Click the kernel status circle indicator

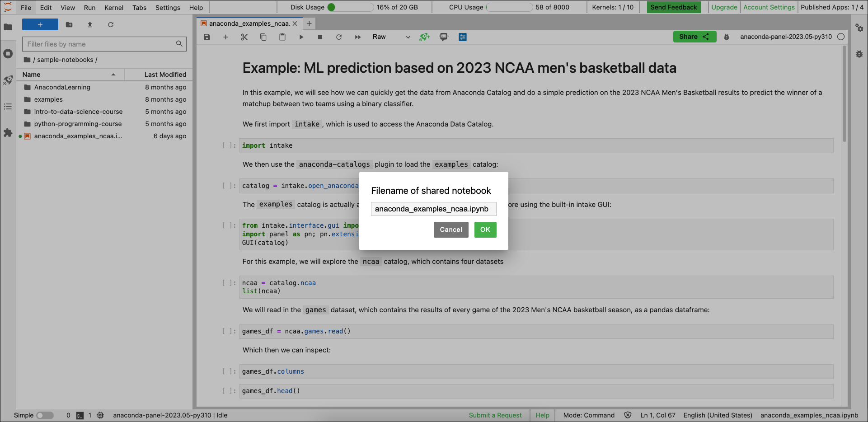click(x=841, y=37)
